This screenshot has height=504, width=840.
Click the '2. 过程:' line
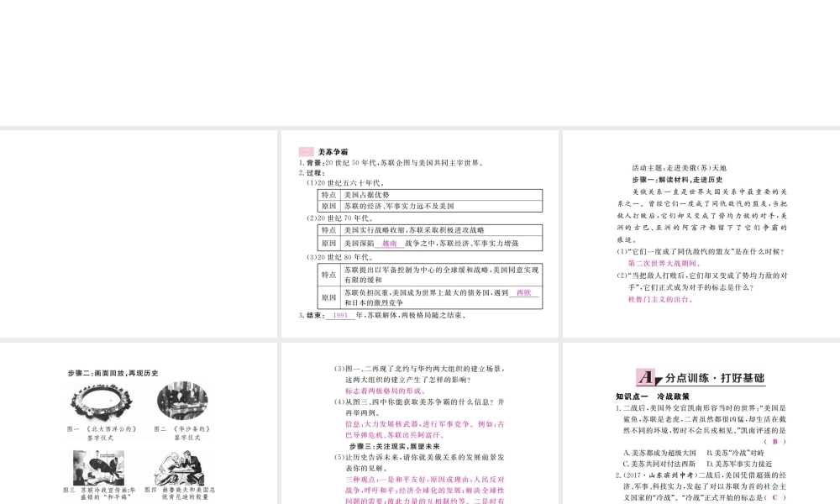pos(312,173)
